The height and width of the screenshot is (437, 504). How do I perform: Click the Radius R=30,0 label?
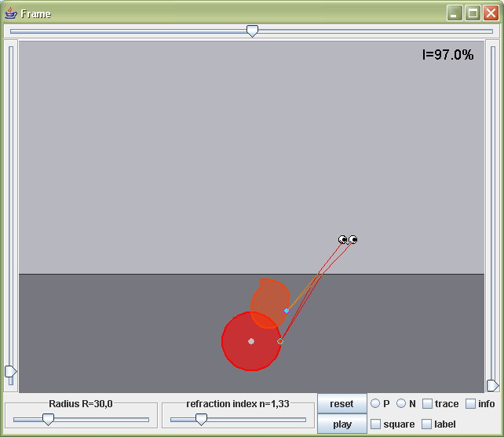81,403
